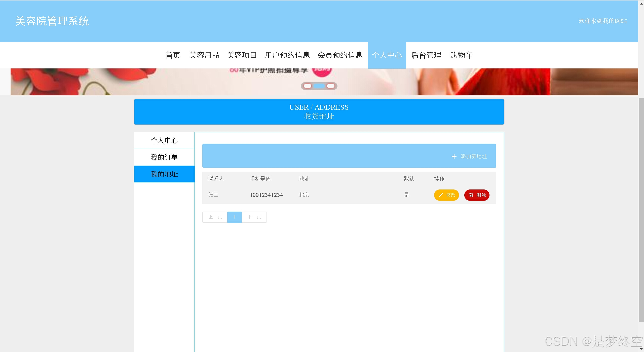Select the first carousel indicator dot
Image resolution: width=644 pixels, height=352 pixels.
point(308,86)
